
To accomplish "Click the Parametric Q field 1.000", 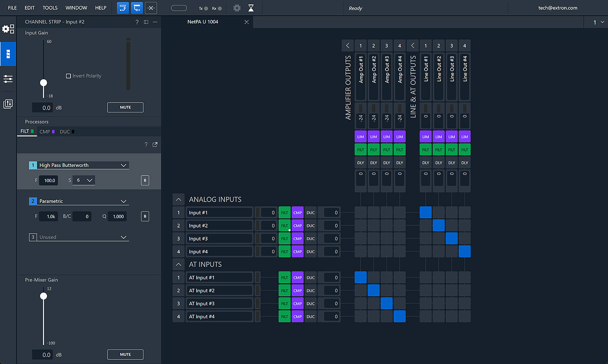I will 118,217.
